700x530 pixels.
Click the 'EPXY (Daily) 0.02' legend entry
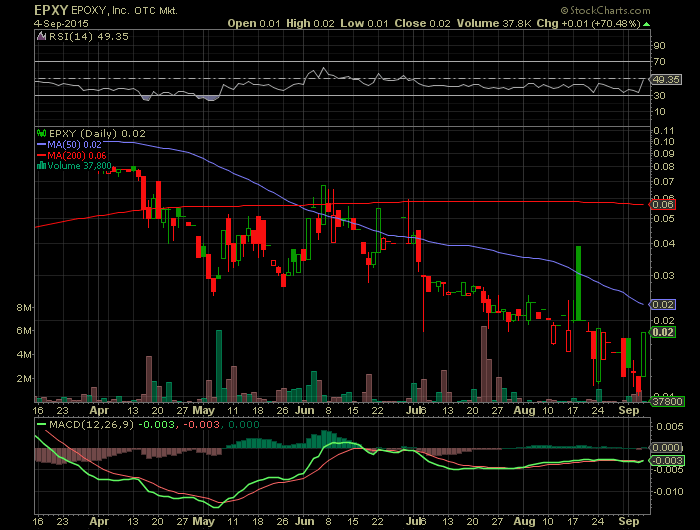click(97, 134)
